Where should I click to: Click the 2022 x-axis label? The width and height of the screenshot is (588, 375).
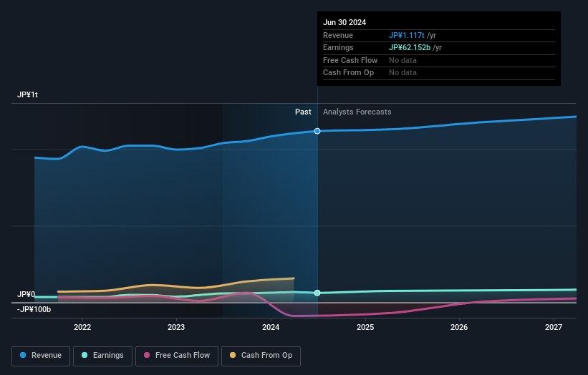(x=82, y=327)
